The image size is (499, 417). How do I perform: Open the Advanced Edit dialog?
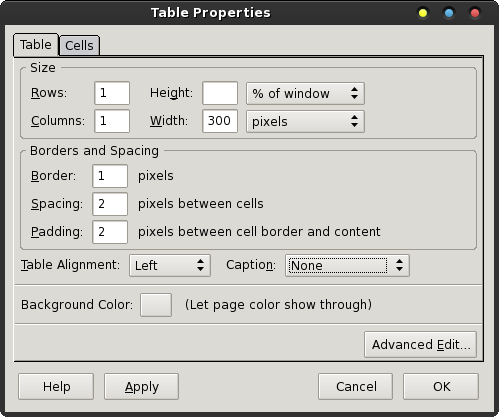coord(421,345)
